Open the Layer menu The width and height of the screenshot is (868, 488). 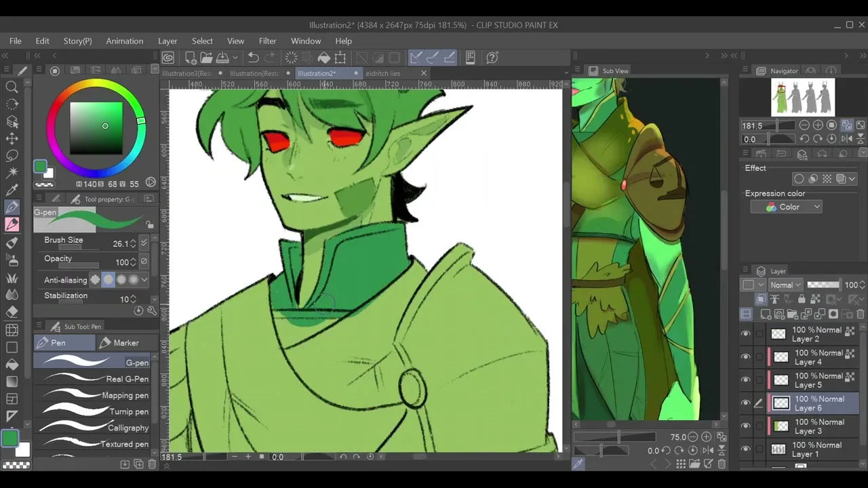(x=167, y=41)
